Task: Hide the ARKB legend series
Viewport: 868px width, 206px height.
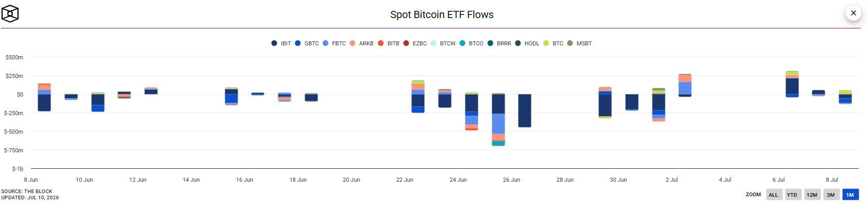Action: tap(361, 43)
